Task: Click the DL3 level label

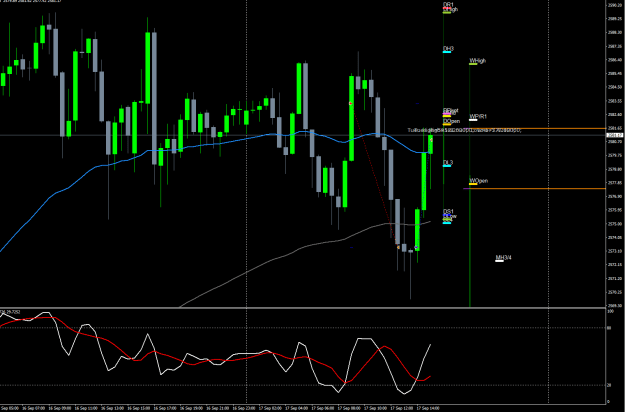Action: pyautogui.click(x=448, y=163)
